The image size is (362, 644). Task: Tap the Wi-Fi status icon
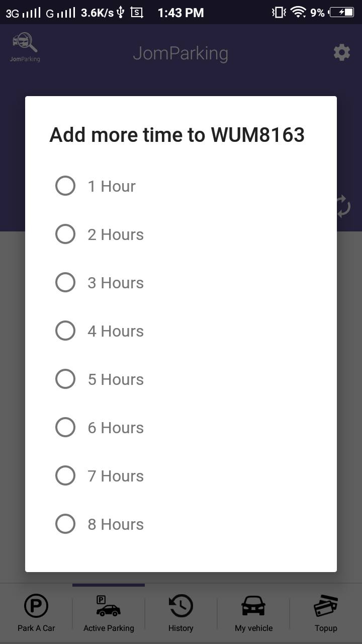[x=298, y=12]
